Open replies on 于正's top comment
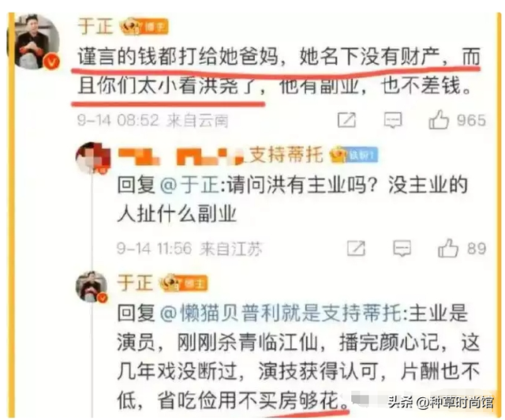This screenshot has height=420, width=505. coord(393,120)
